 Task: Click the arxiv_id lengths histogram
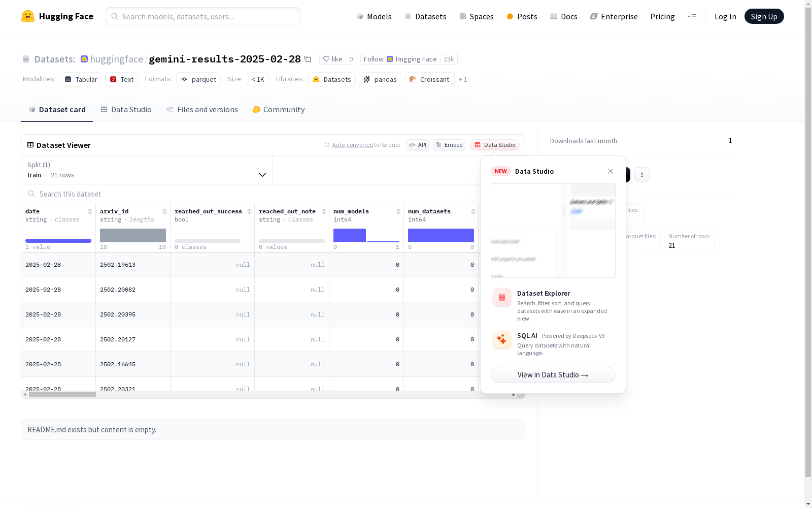coord(133,235)
